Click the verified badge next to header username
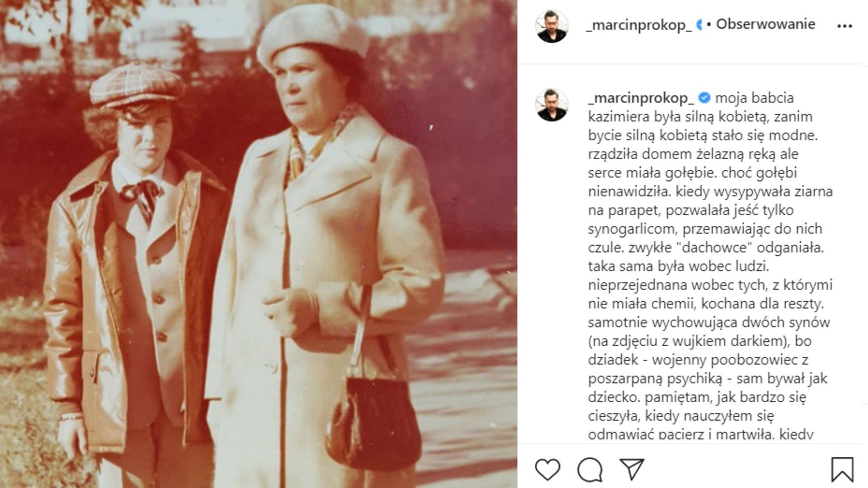The width and height of the screenshot is (868, 488). (x=699, y=25)
